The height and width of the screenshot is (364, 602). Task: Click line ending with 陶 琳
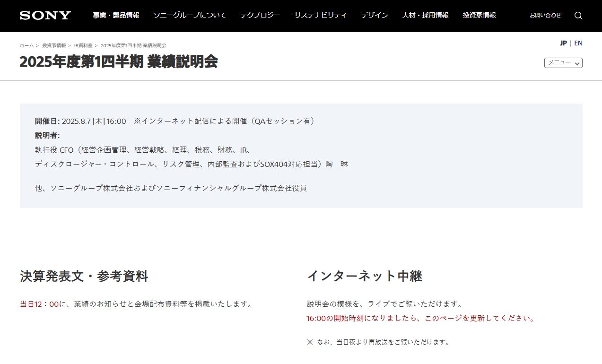pyautogui.click(x=192, y=164)
